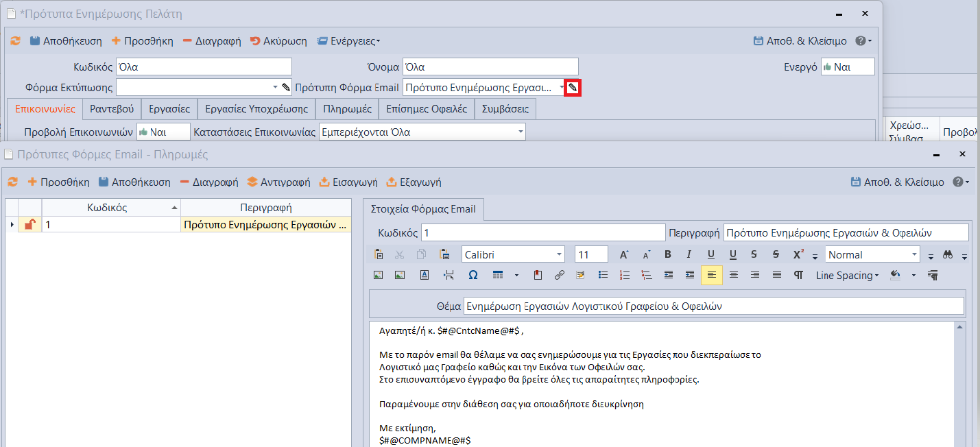
Task: Click the superscript X² icon
Action: tap(798, 254)
